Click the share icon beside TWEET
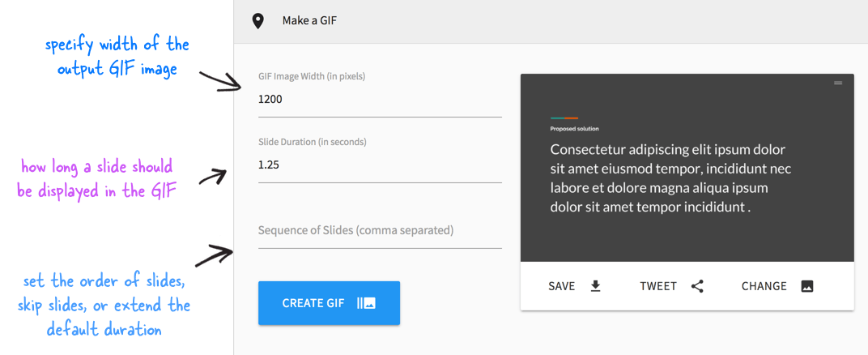The image size is (868, 355). pos(697,286)
